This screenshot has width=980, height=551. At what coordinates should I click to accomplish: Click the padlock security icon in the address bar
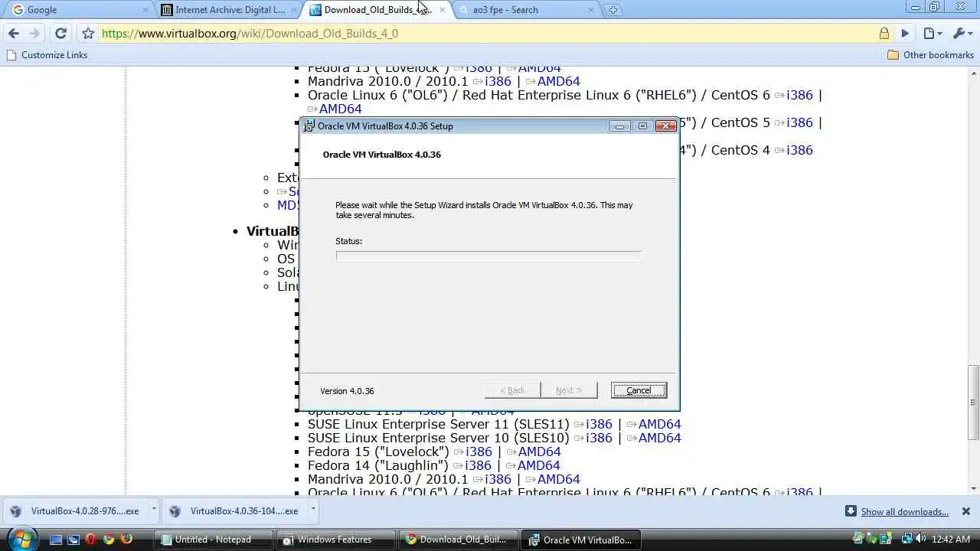tap(884, 33)
